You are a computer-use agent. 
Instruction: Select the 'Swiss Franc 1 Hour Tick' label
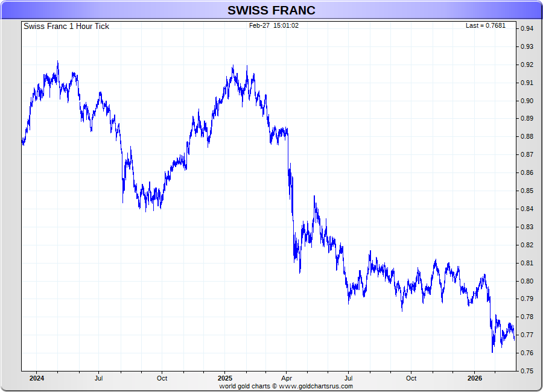click(x=66, y=27)
